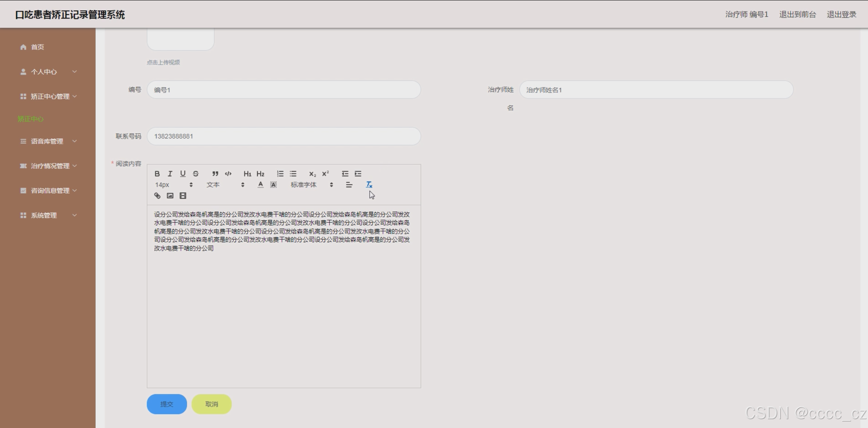This screenshot has width=868, height=428.
Task: Click the 提交 submit button
Action: point(167,404)
